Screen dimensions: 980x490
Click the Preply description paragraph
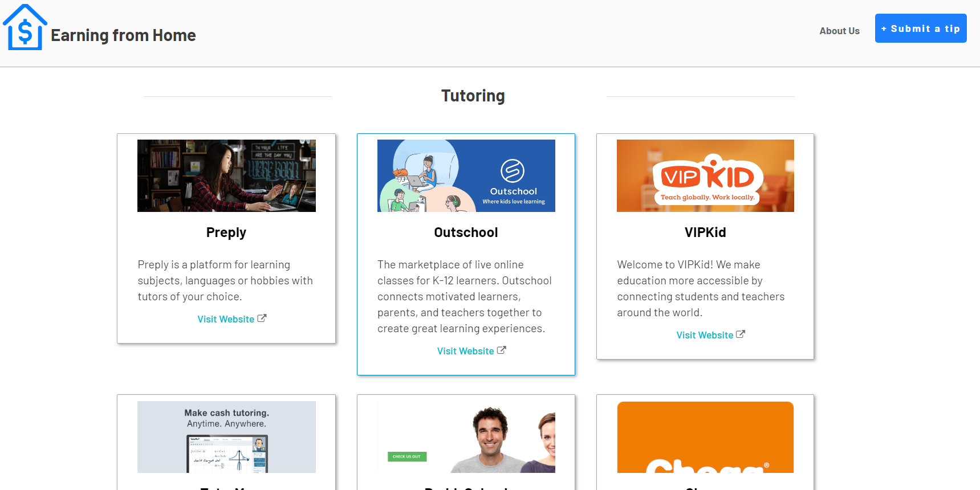click(x=226, y=280)
